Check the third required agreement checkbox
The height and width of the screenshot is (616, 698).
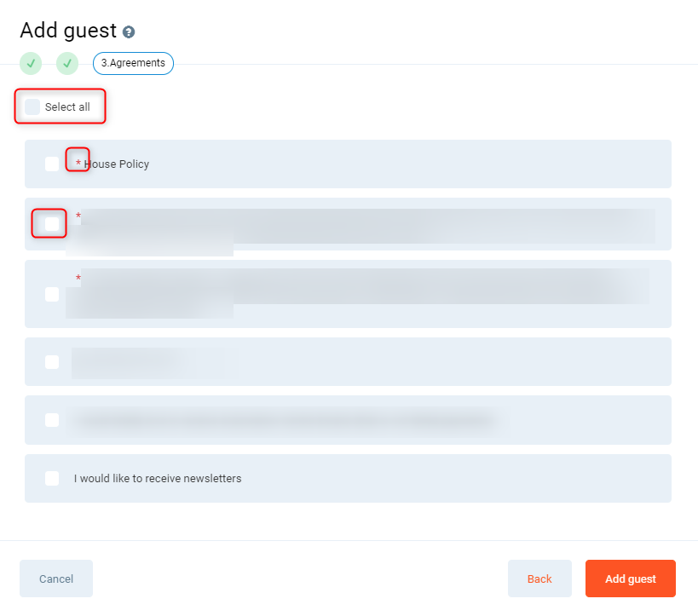(x=52, y=294)
